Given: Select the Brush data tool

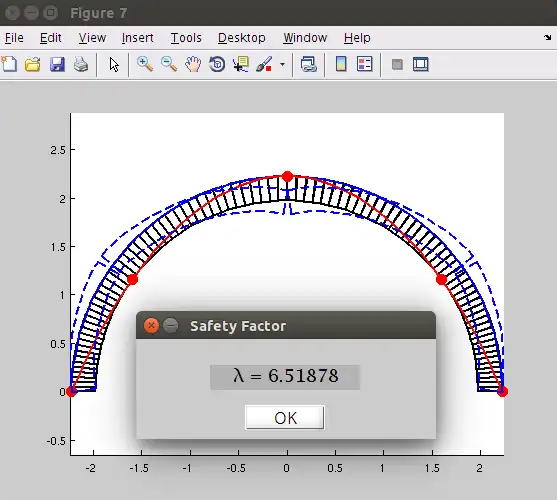Looking at the screenshot, I should tap(264, 64).
